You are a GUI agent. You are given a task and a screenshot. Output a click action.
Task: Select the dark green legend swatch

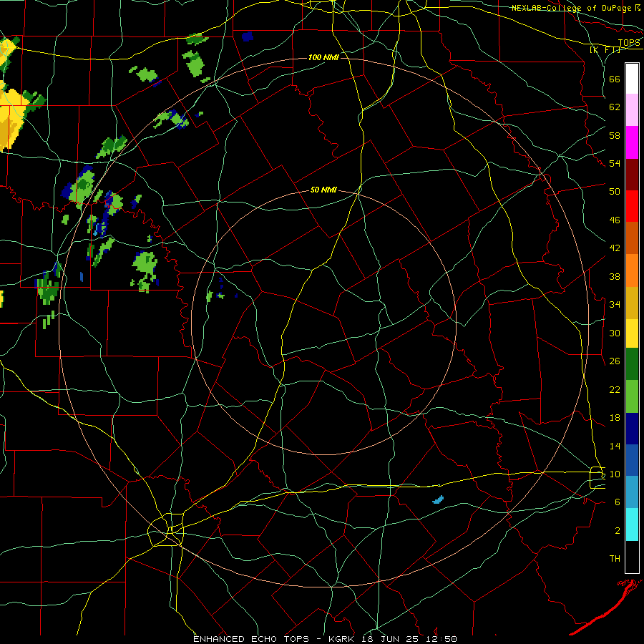(x=632, y=364)
